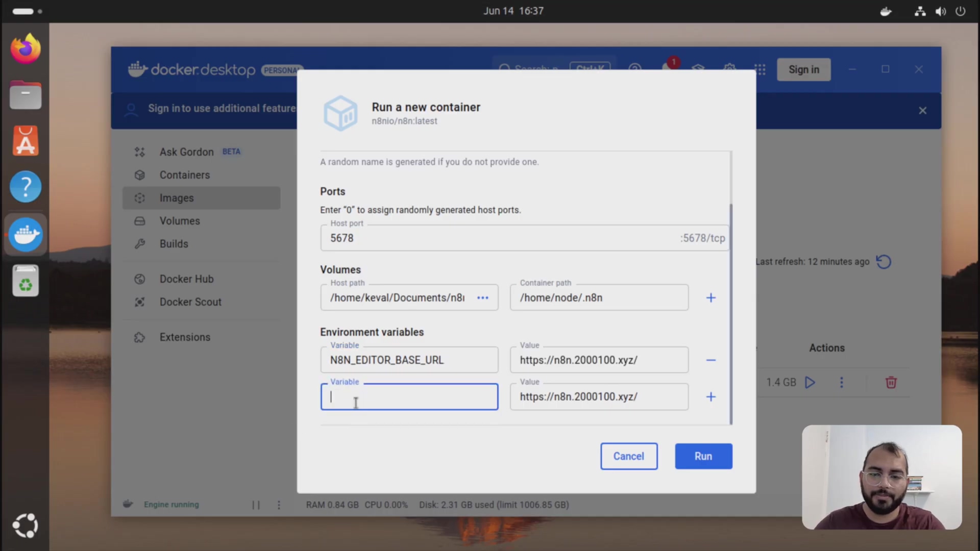
Task: Open Docker help question icon
Action: pyautogui.click(x=635, y=69)
